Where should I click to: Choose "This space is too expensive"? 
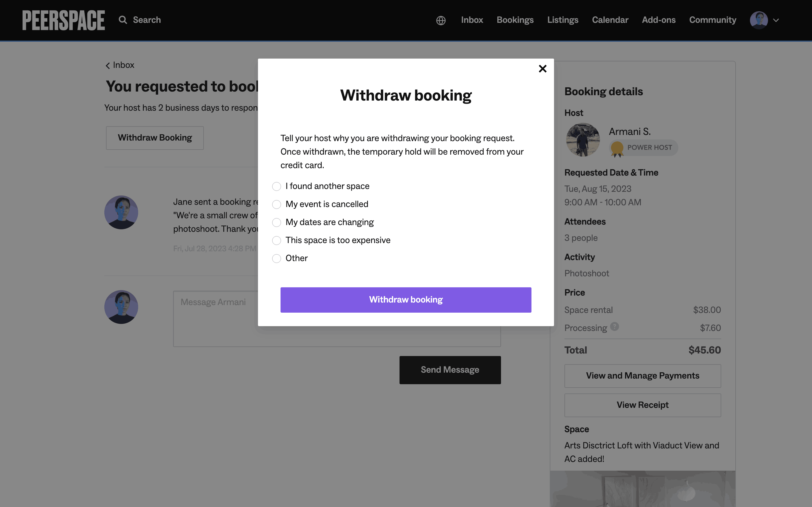click(277, 241)
